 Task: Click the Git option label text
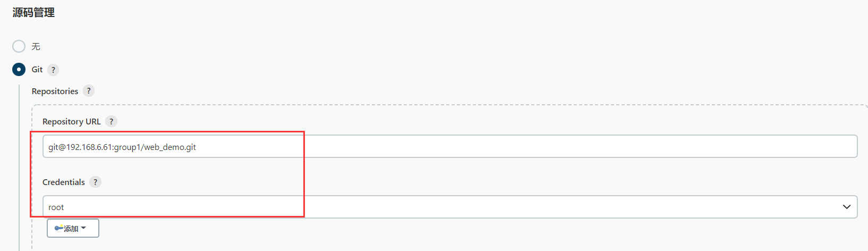pos(37,70)
